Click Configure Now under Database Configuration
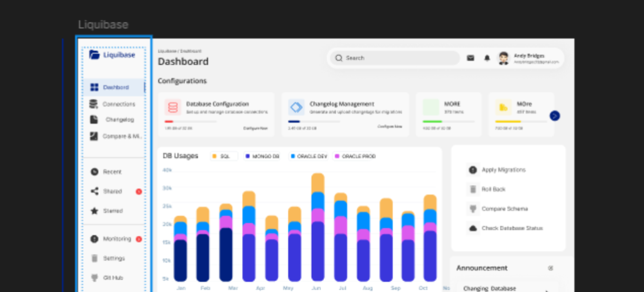This screenshot has height=292, width=644. (255, 128)
